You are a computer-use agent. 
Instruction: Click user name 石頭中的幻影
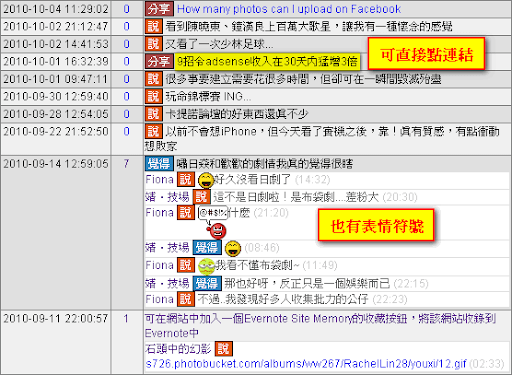(x=178, y=349)
